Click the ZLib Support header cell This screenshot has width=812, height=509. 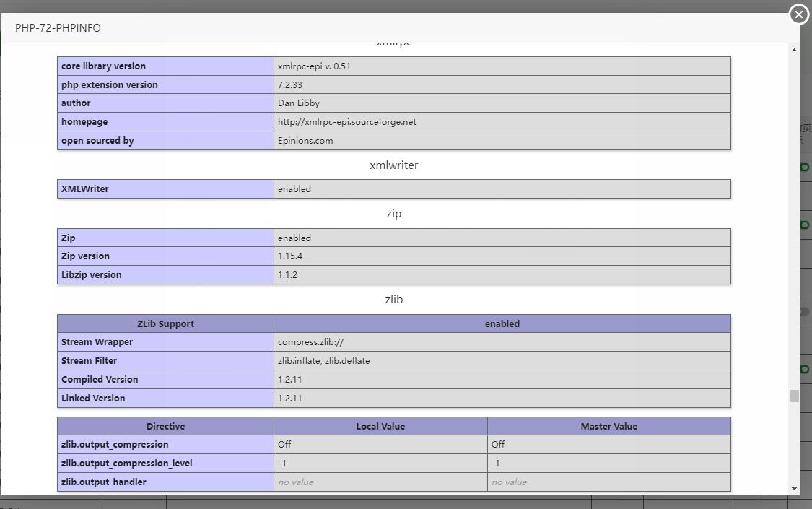[165, 324]
